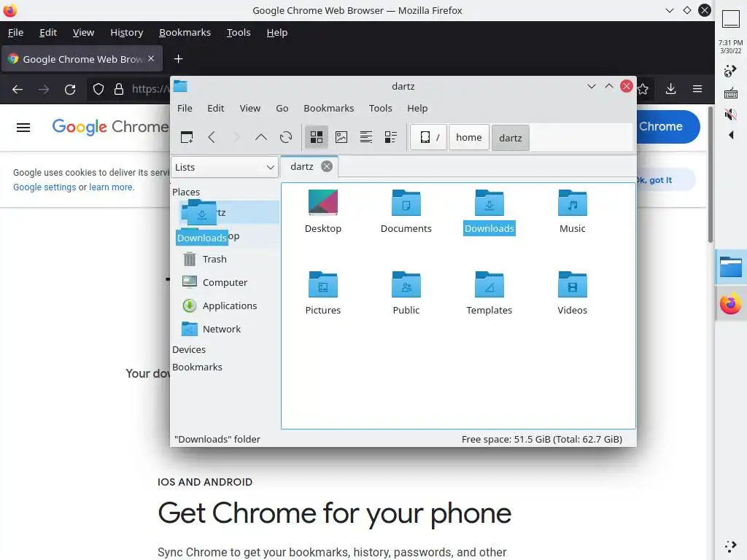Open Trash in Places sidebar
Screen dimensions: 747x560
coord(225,259)
